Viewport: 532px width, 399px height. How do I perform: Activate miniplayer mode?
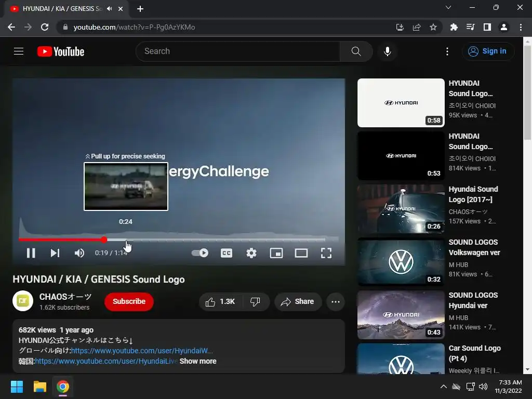276,253
